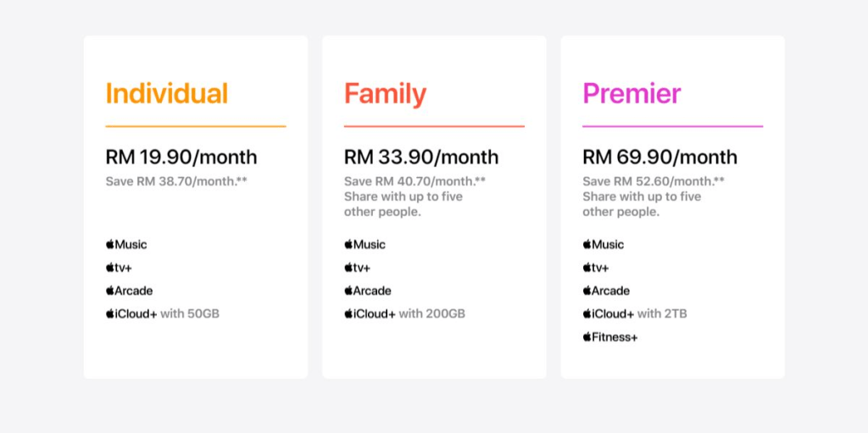Viewport: 868px width, 433px height.
Task: Click the Apple Music logo in Premier plan
Action: (604, 244)
